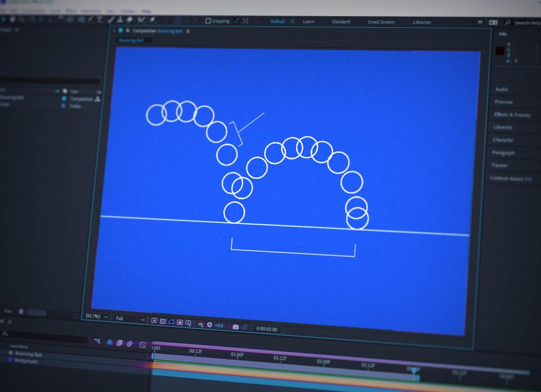The height and width of the screenshot is (392, 541).
Task: Expand the Bouncing Ball composition in Project panel
Action: 3,99
